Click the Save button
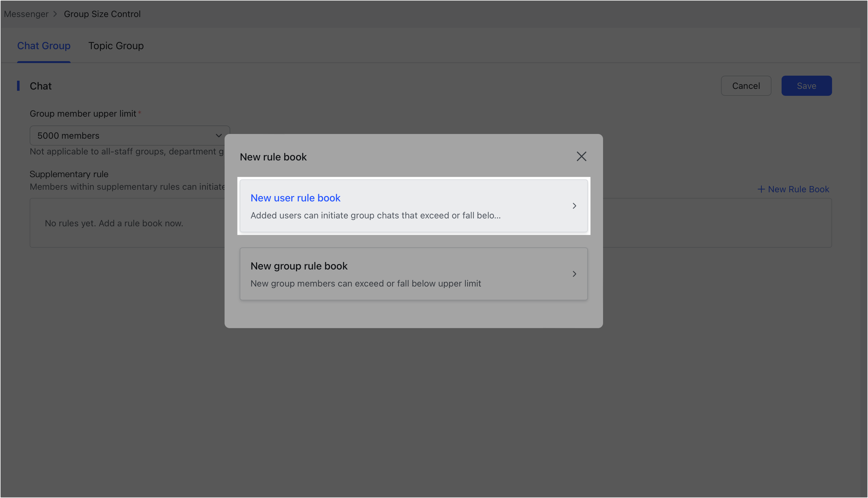 (806, 85)
